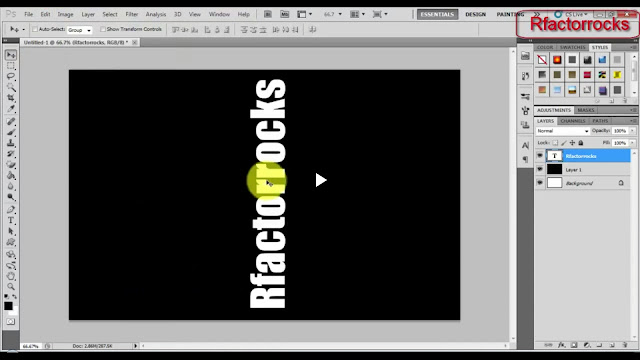Select the Dodge tool
Viewport: 640px width, 360px height.
tap(11, 197)
